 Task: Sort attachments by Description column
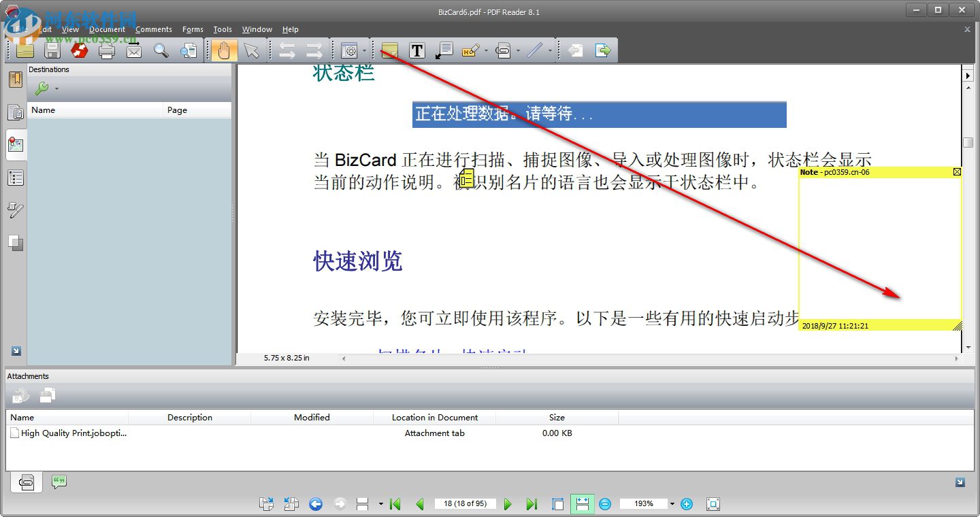click(x=190, y=418)
